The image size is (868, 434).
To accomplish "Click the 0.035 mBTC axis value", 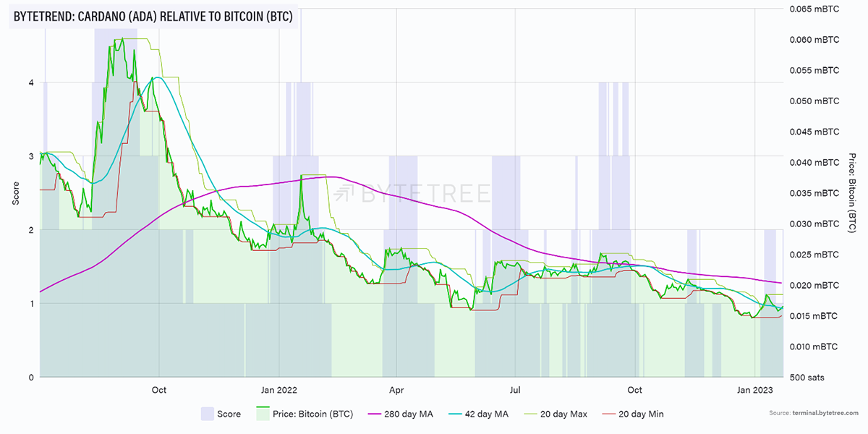I will 814,193.
